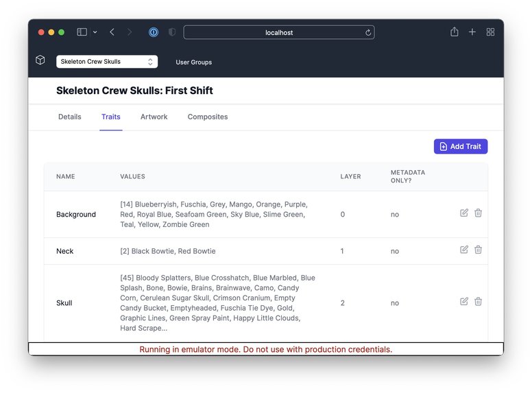Go forward to next page
This screenshot has height=393, width=532.
point(130,32)
